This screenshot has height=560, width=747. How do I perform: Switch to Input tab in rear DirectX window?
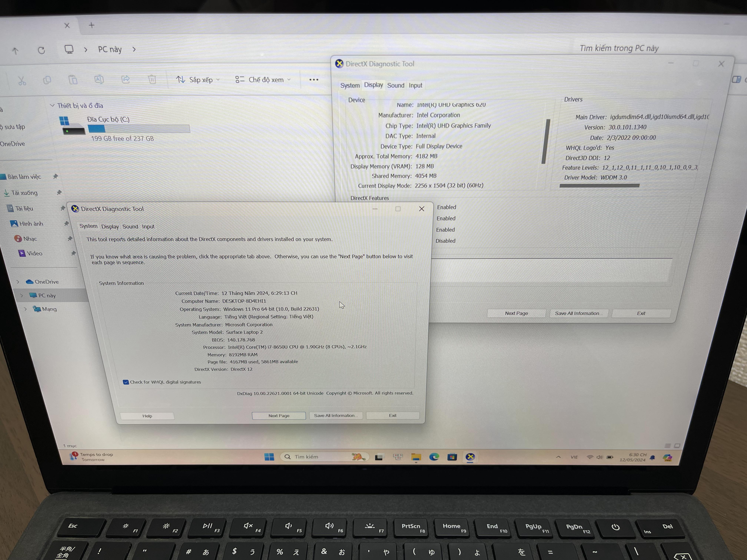pos(416,85)
